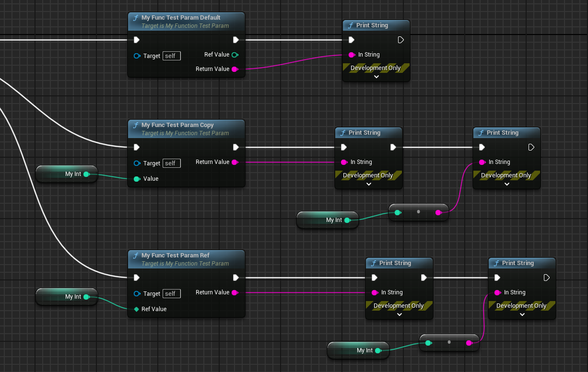
Task: Click the diamond Ref Value input pin
Action: (x=137, y=309)
